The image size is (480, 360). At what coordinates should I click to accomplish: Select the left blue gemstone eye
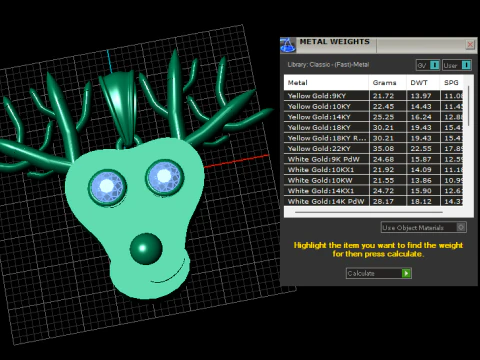(x=107, y=187)
